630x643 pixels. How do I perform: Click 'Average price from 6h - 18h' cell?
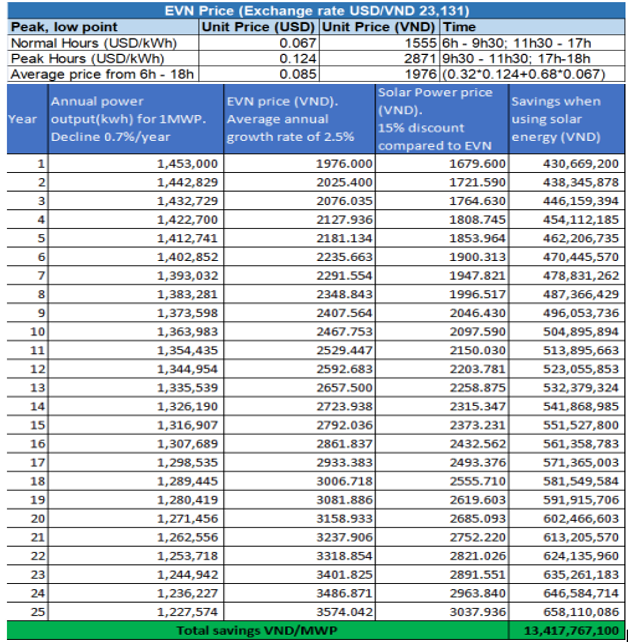(x=103, y=74)
